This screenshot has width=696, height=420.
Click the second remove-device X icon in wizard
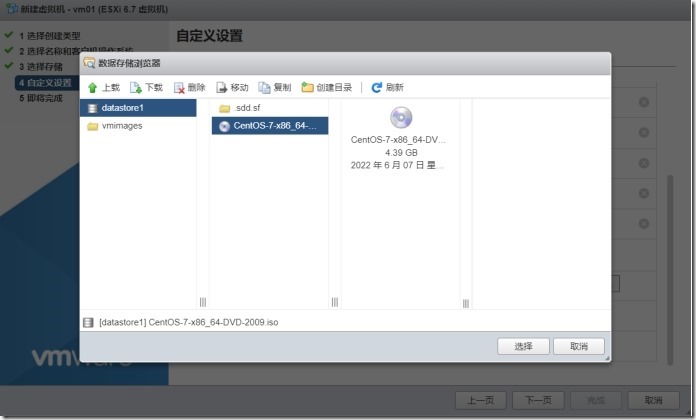coord(644,132)
